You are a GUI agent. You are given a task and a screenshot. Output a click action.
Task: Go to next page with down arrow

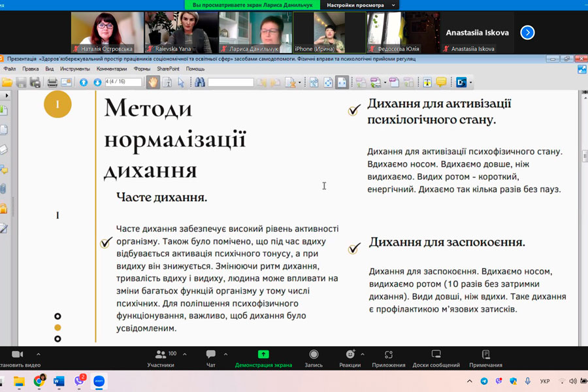click(97, 82)
